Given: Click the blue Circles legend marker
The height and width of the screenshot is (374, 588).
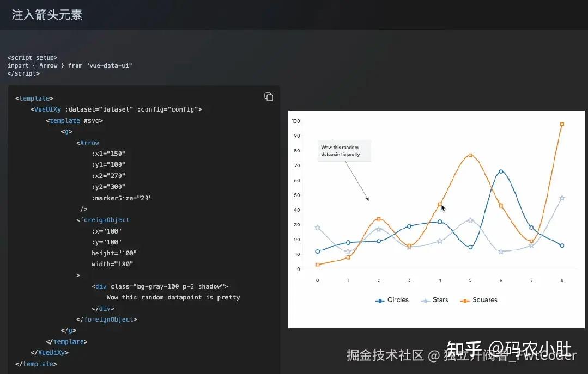Looking at the screenshot, I should coord(379,301).
